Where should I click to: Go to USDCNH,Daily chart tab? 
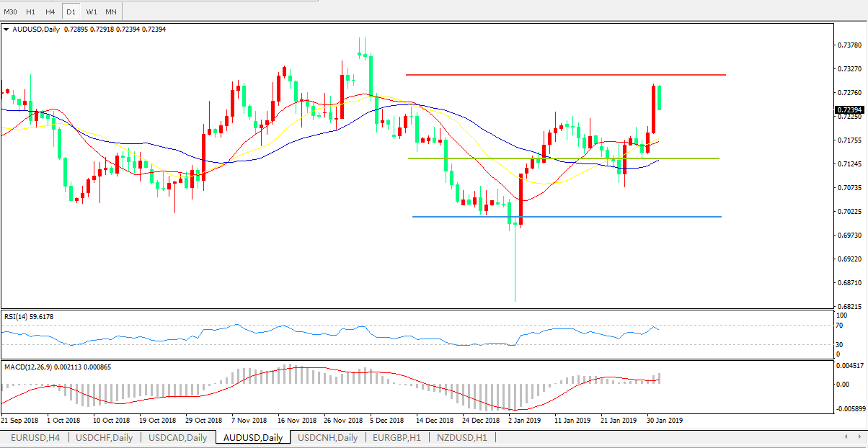pyautogui.click(x=327, y=438)
